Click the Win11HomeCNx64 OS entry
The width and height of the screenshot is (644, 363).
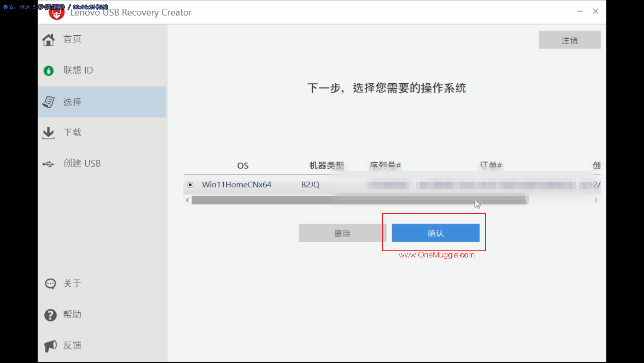click(237, 185)
